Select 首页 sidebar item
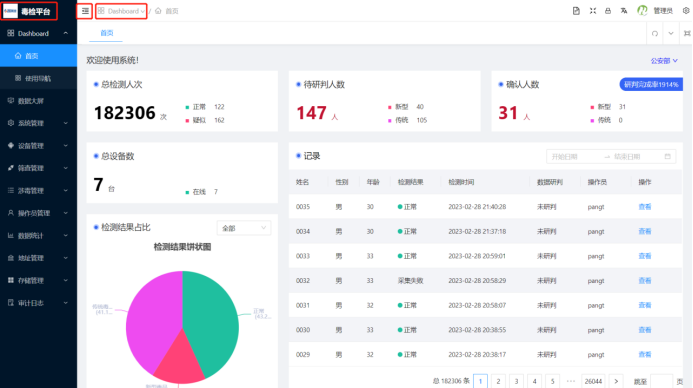Screen dimensions: 693x388 coord(38,56)
